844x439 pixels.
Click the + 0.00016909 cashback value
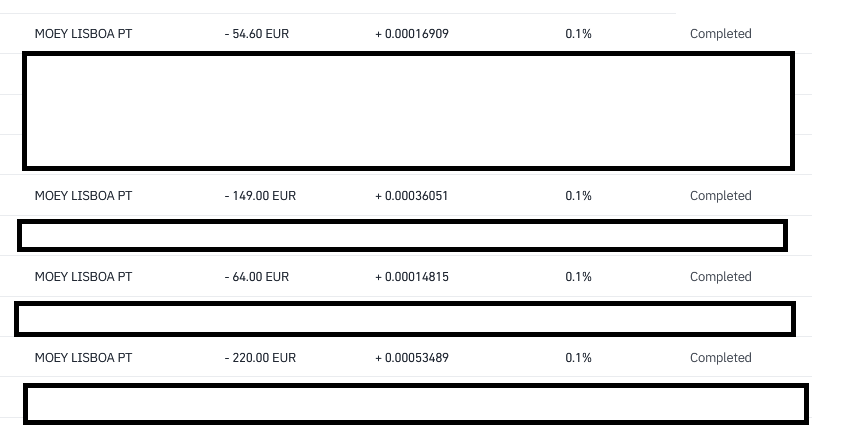click(x=412, y=34)
